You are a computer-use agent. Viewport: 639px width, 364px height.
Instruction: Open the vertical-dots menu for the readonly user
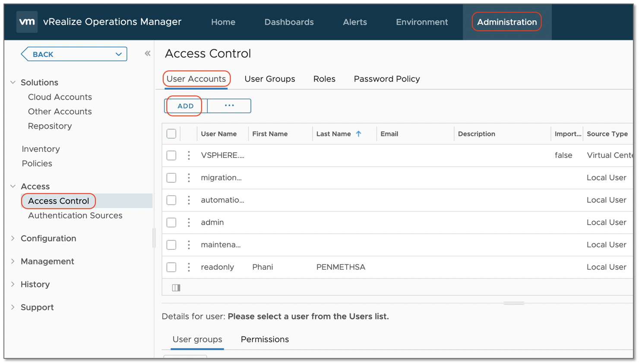coord(189,267)
